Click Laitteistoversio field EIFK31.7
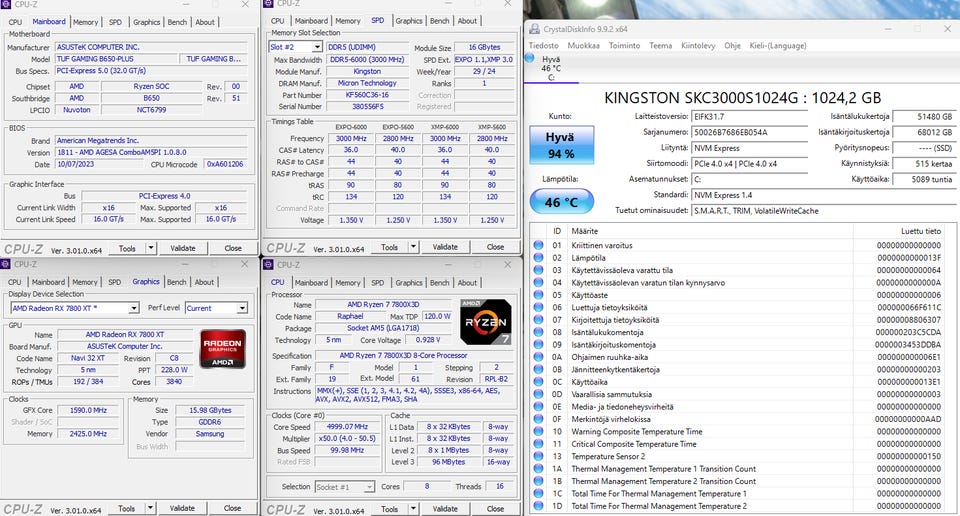The height and width of the screenshot is (516, 960). tap(749, 116)
